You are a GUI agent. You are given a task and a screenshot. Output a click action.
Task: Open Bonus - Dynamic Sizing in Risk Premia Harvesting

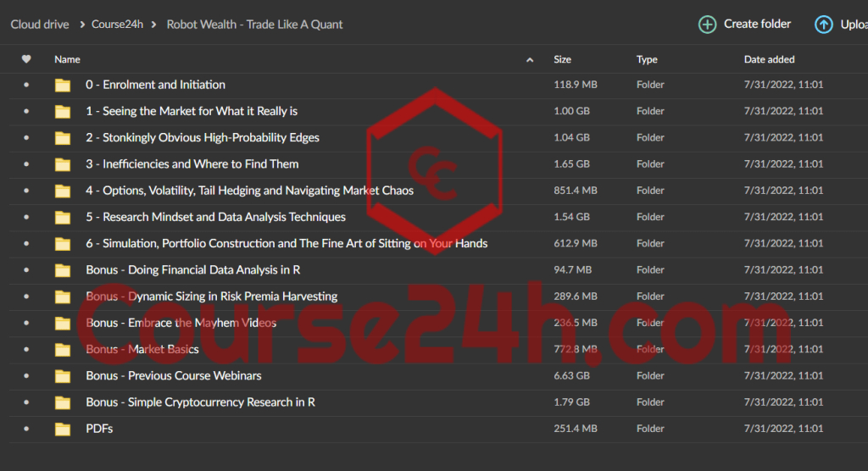click(x=211, y=296)
